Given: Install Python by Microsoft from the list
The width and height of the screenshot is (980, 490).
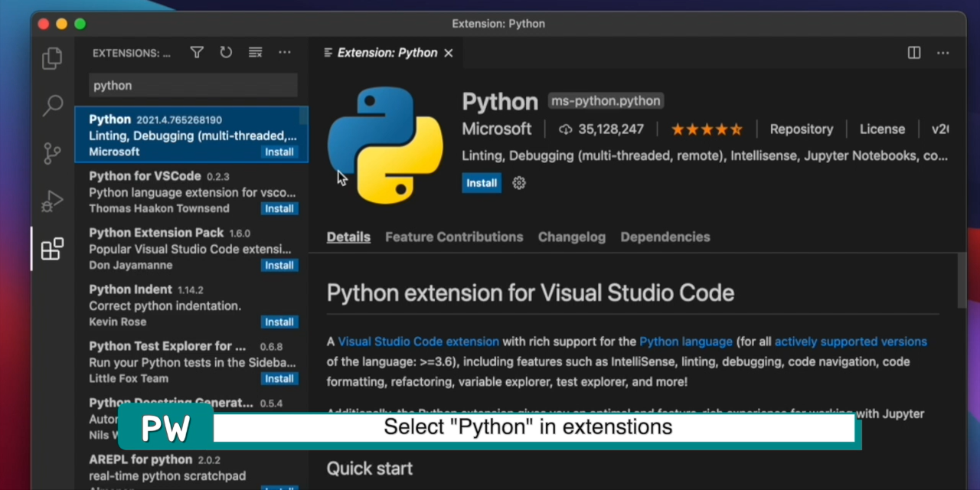Looking at the screenshot, I should [279, 152].
